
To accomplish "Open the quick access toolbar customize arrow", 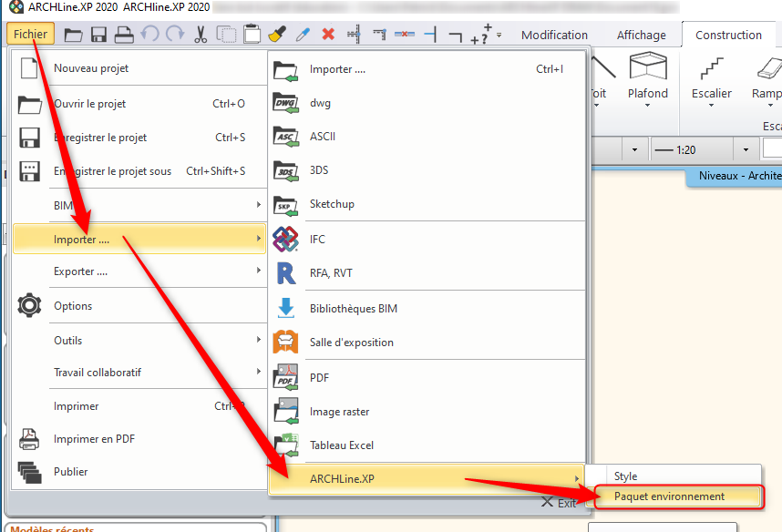I will tap(499, 35).
